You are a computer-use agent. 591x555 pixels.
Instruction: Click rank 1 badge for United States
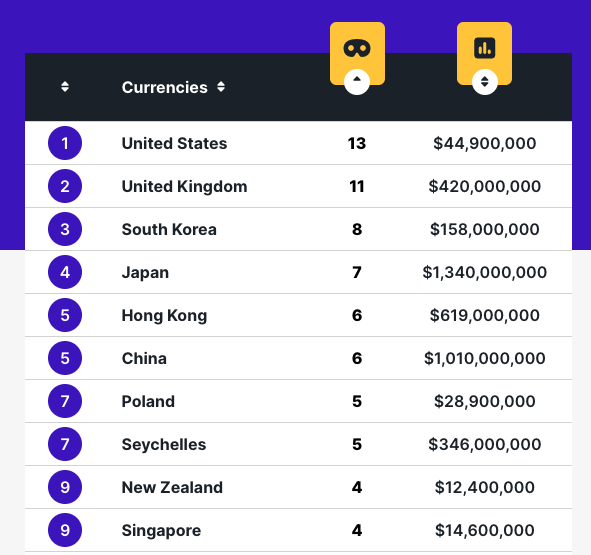65,143
